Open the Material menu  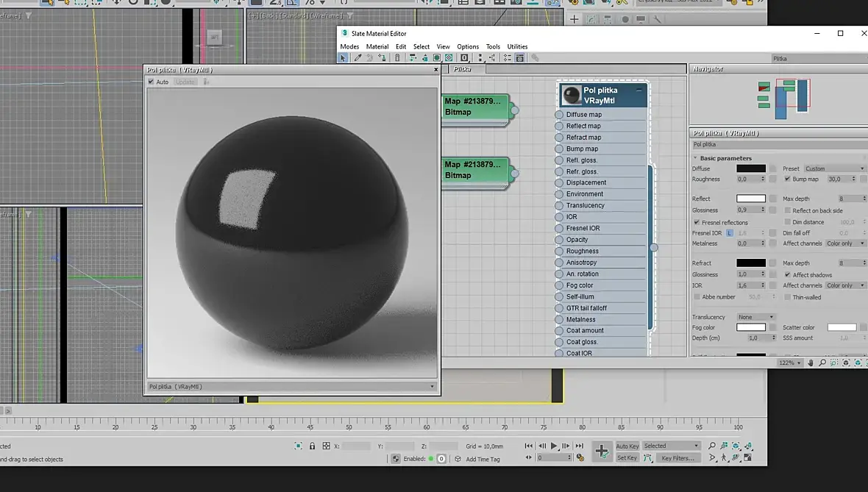point(377,46)
